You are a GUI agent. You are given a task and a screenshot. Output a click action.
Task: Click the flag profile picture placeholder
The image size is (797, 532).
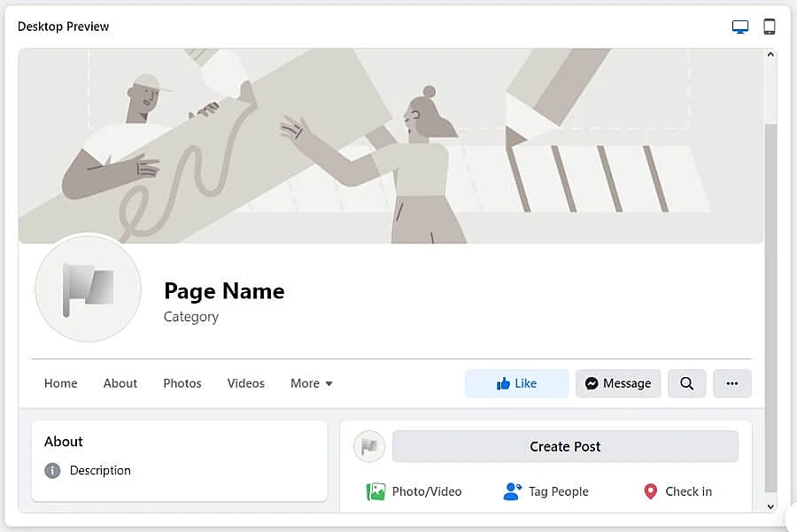[88, 289]
